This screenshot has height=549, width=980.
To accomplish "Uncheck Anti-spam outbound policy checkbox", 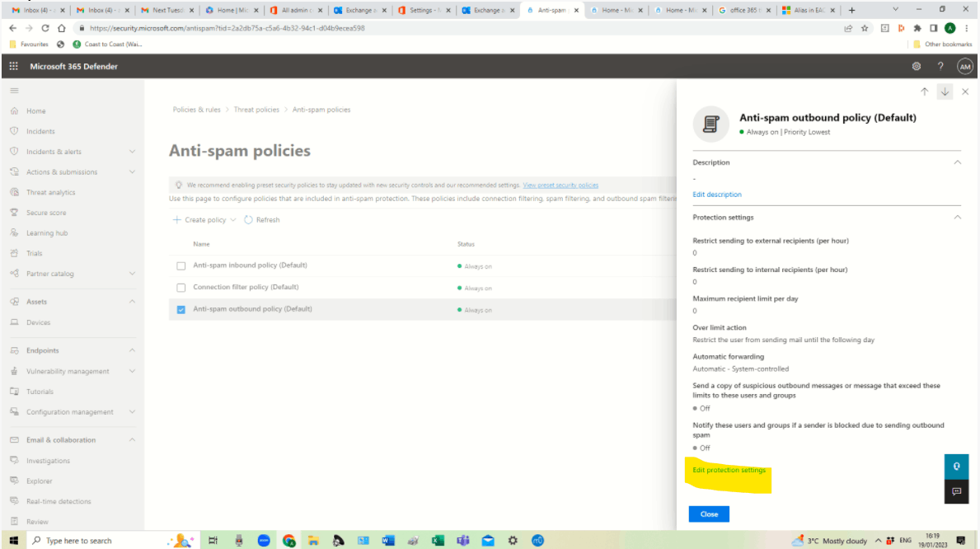I will coord(181,310).
